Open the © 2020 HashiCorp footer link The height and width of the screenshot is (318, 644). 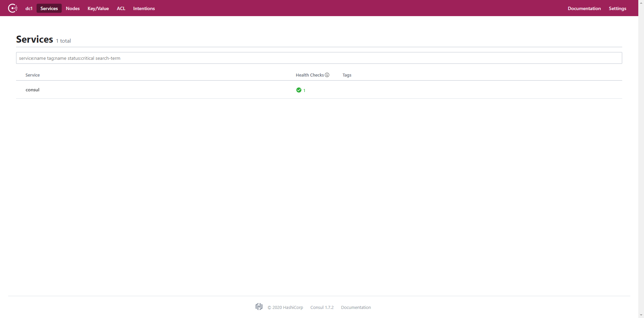285,307
